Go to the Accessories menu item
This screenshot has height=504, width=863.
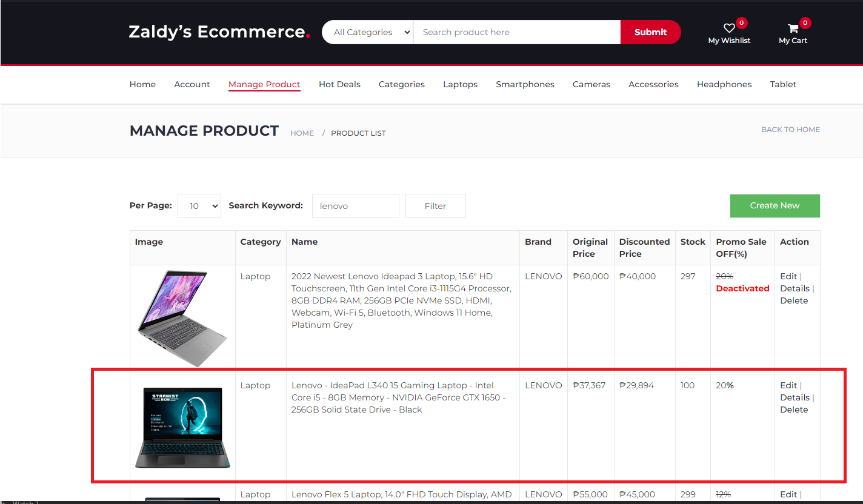tap(653, 84)
